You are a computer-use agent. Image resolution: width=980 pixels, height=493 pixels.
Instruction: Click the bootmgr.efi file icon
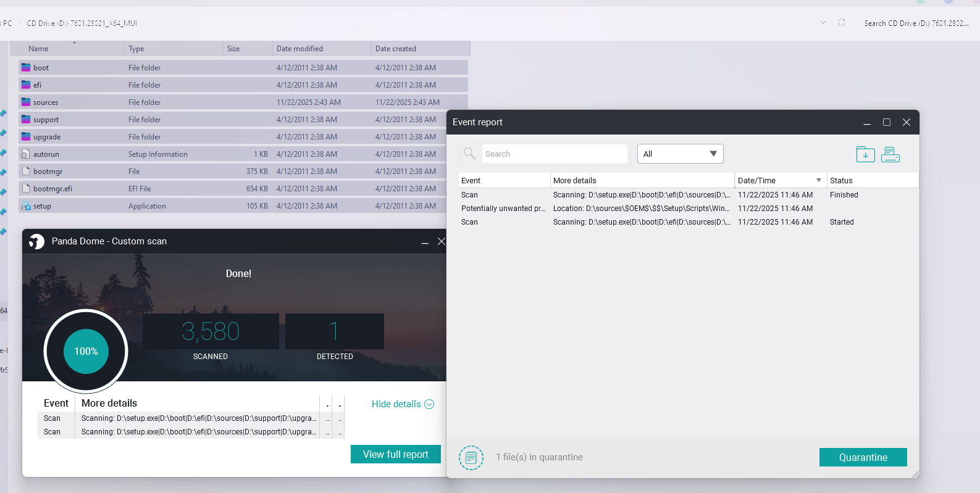coord(26,188)
